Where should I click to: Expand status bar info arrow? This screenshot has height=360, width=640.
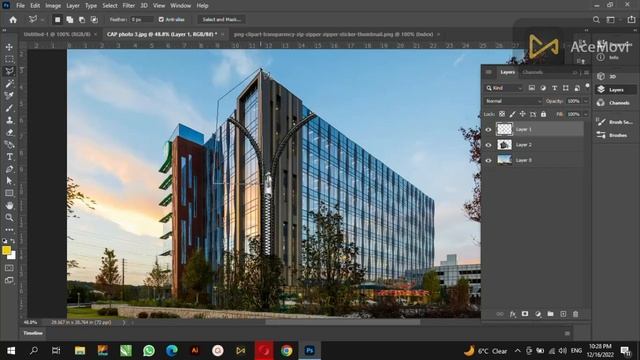coord(124,322)
